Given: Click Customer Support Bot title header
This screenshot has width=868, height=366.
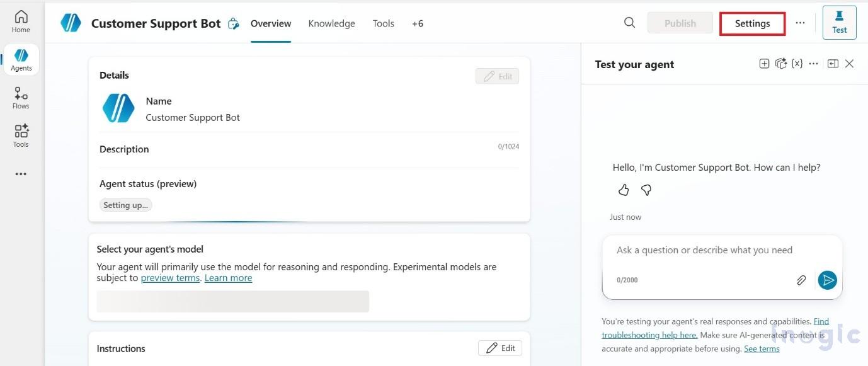Looking at the screenshot, I should pos(156,23).
